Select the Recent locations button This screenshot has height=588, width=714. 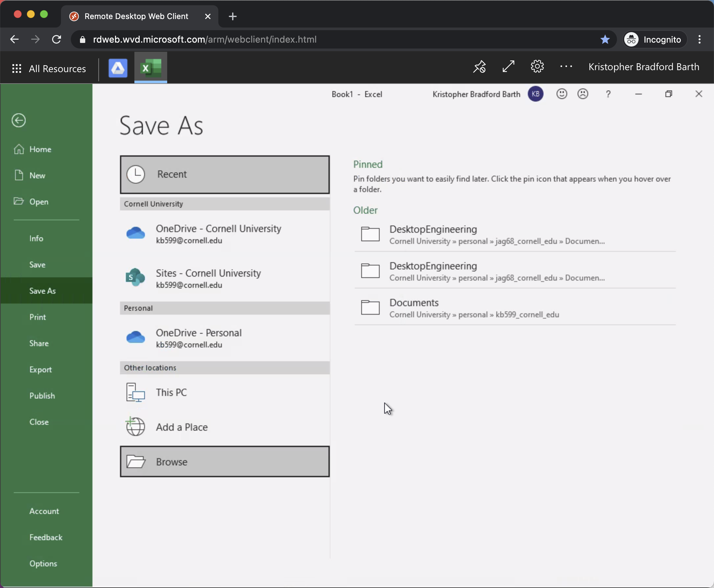coord(225,174)
